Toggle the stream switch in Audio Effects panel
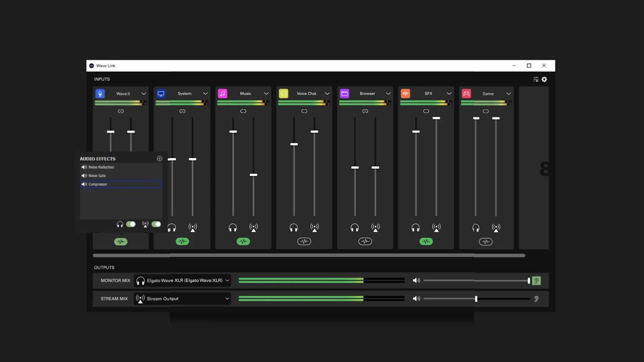Screen dimensions: 644x362 point(156,224)
